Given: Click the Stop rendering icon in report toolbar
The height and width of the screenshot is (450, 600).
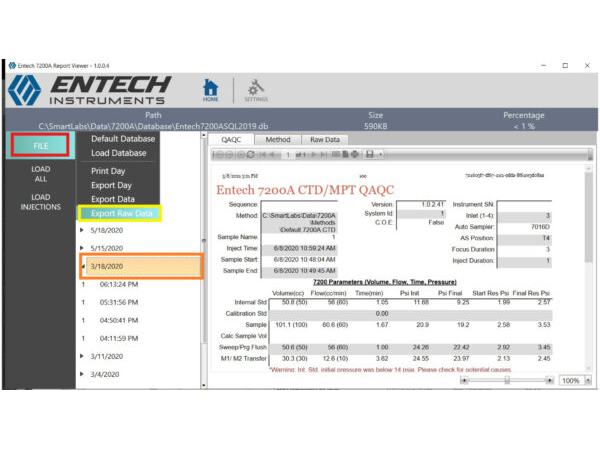Looking at the screenshot, I should coord(241,155).
